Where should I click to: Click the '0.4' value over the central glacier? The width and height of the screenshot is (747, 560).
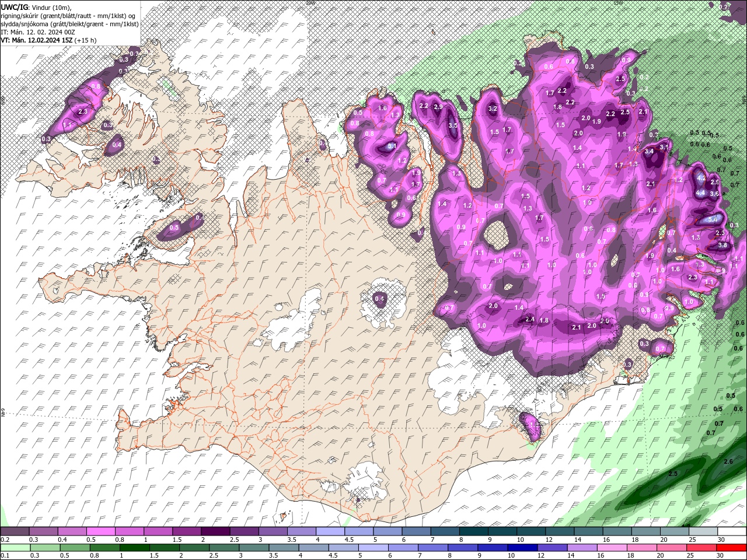pos(379,299)
